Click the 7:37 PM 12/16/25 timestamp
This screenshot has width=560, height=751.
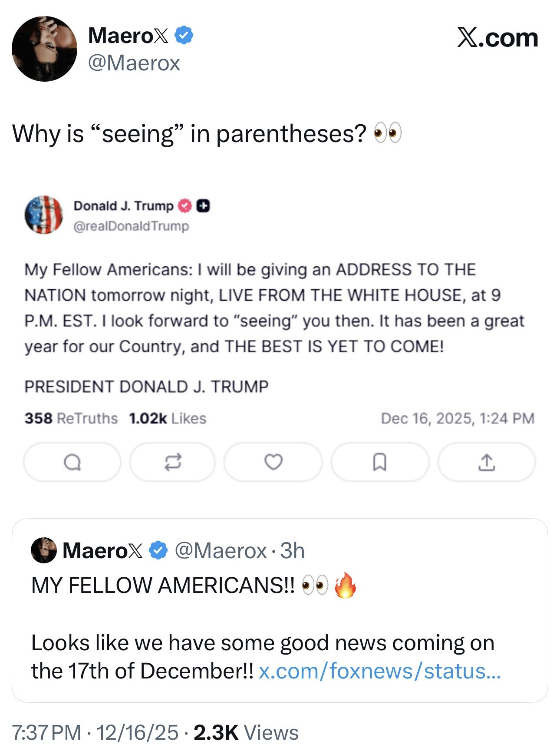[x=95, y=733]
